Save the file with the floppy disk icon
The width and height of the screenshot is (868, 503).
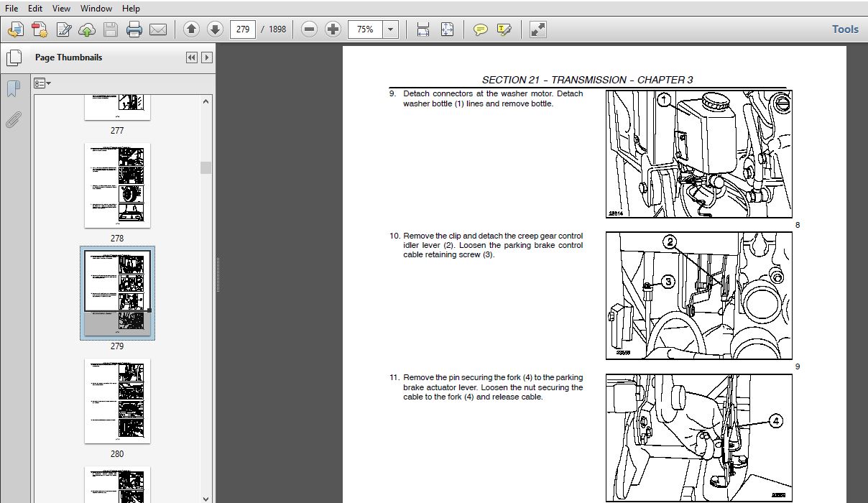tap(110, 29)
